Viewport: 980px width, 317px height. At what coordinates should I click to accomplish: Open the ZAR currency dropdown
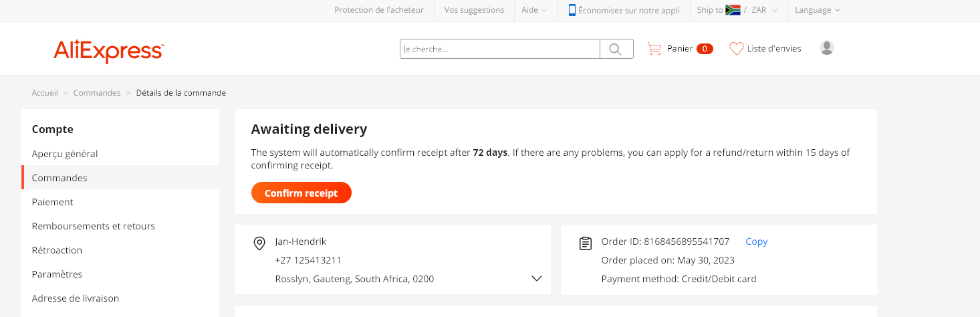click(765, 10)
